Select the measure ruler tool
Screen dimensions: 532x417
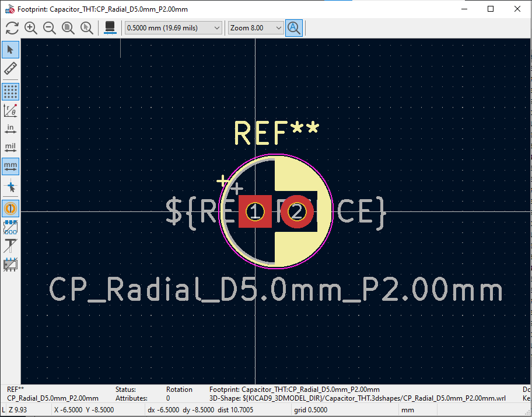click(x=10, y=68)
